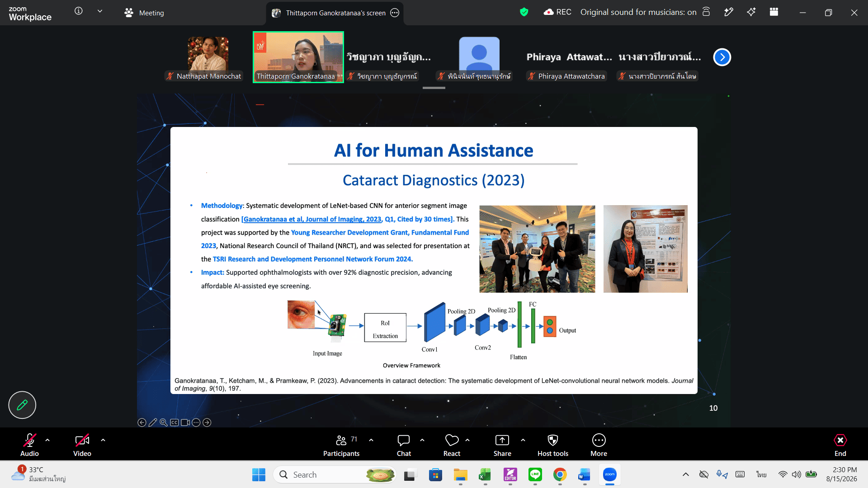Start Video camera
This screenshot has height=488, width=868.
(82, 446)
